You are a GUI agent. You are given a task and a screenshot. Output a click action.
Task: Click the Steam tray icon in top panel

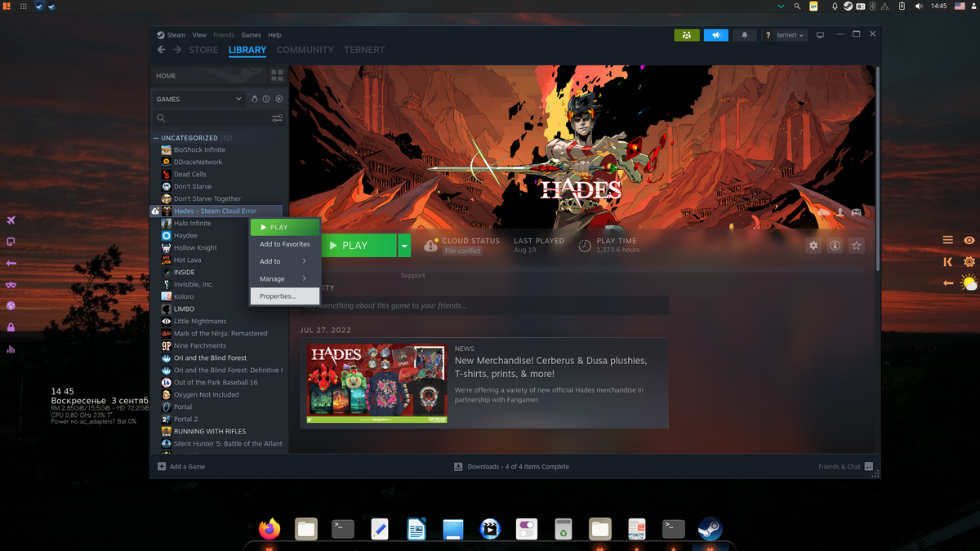coord(849,6)
